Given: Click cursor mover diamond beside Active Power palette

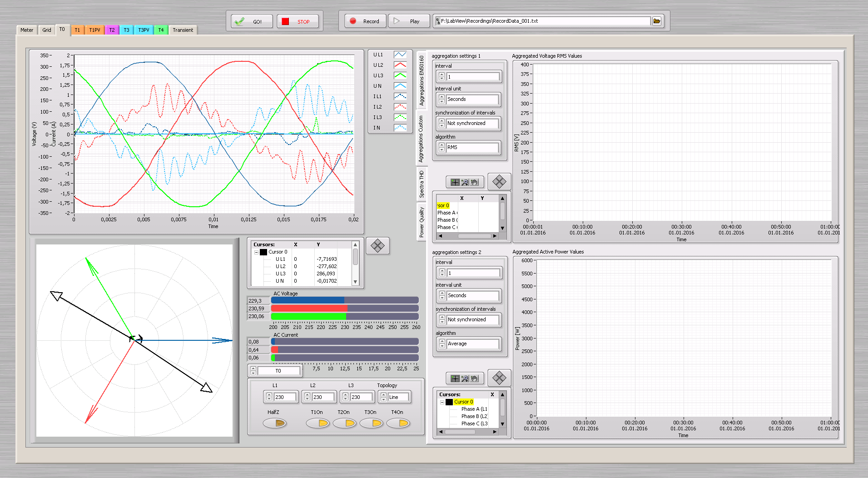Looking at the screenshot, I should point(499,378).
